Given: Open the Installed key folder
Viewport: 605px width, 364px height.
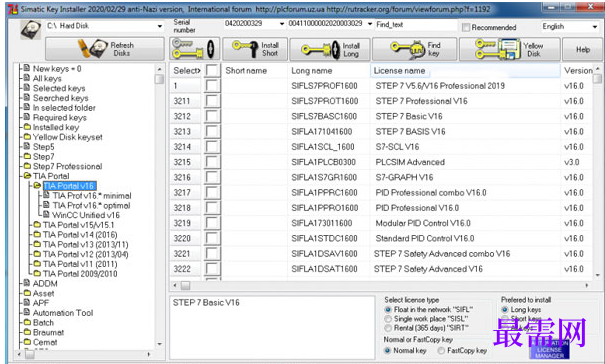Looking at the screenshot, I should pyautogui.click(x=56, y=127).
